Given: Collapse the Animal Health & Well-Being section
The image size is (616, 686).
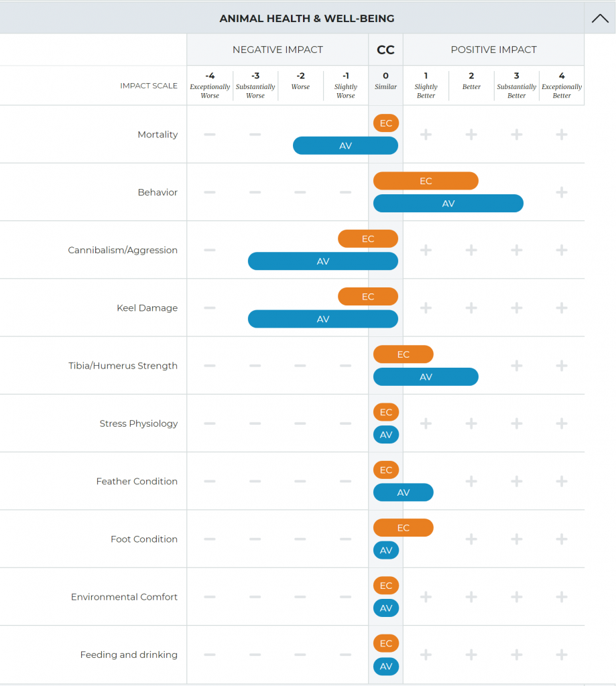Looking at the screenshot, I should point(600,18).
